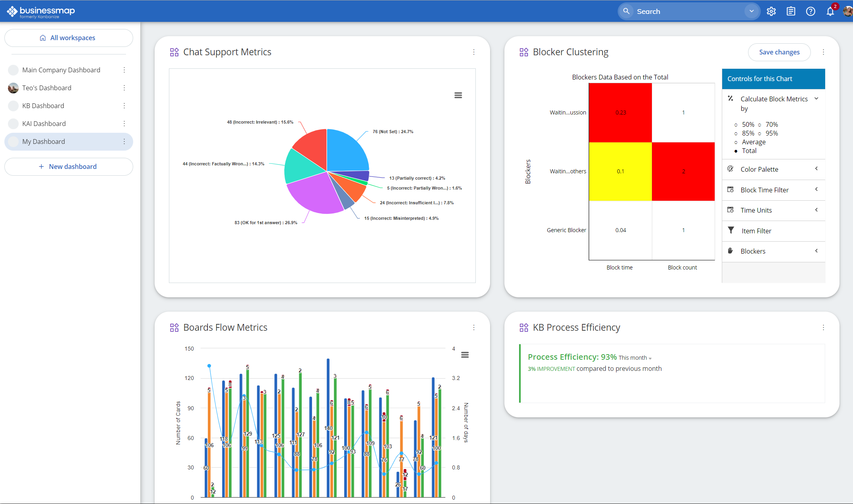Click the search input field in top bar

point(689,11)
